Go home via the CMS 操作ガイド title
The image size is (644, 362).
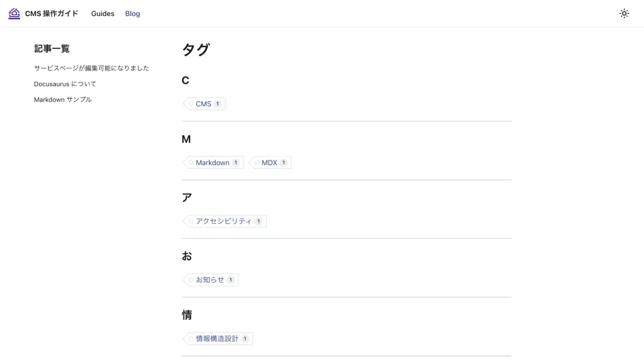[52, 14]
